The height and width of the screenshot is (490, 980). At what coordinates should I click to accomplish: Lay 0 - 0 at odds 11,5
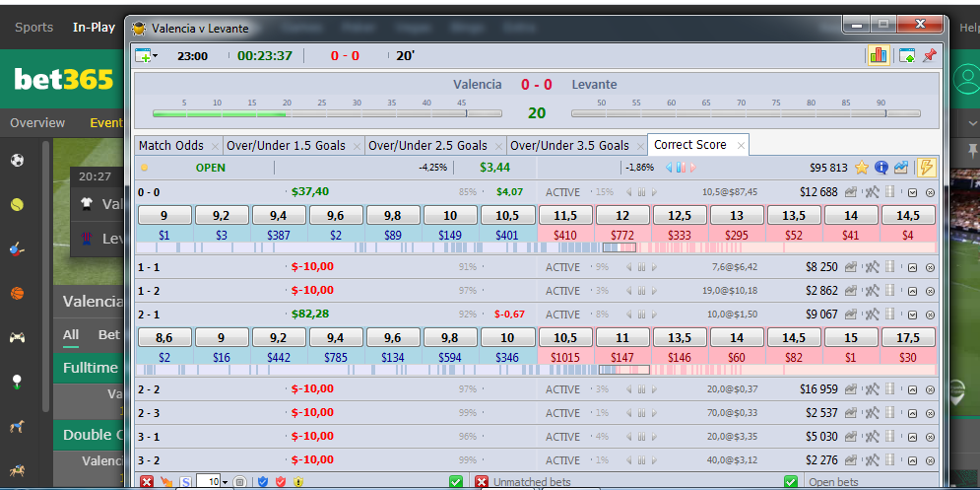click(565, 215)
